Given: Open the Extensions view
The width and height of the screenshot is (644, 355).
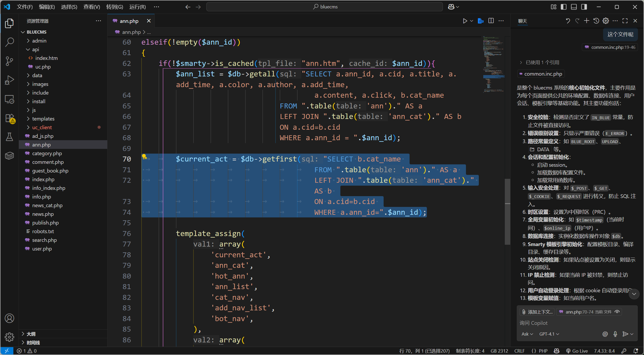Looking at the screenshot, I should click(x=9, y=118).
